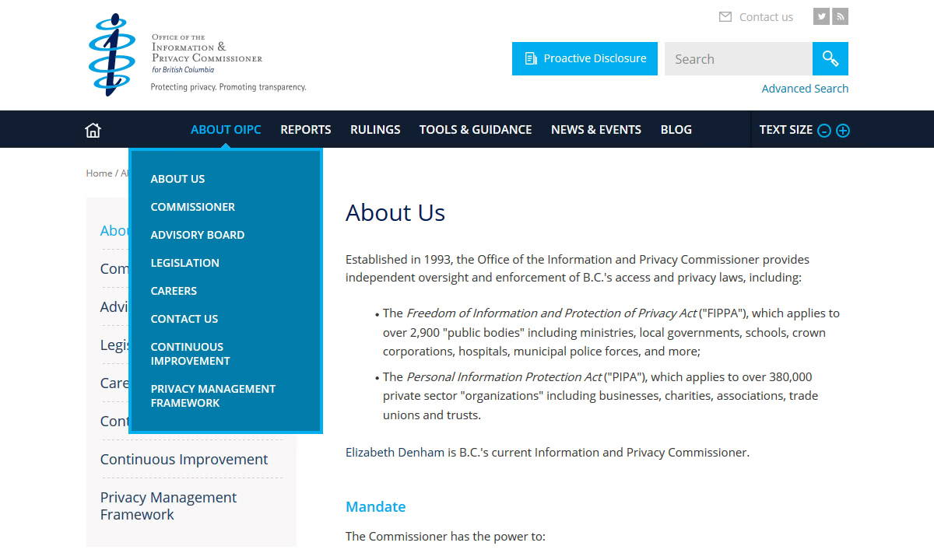Click 'Elizabeth Denham is B.C.'s current' sentence

pyautogui.click(x=548, y=453)
